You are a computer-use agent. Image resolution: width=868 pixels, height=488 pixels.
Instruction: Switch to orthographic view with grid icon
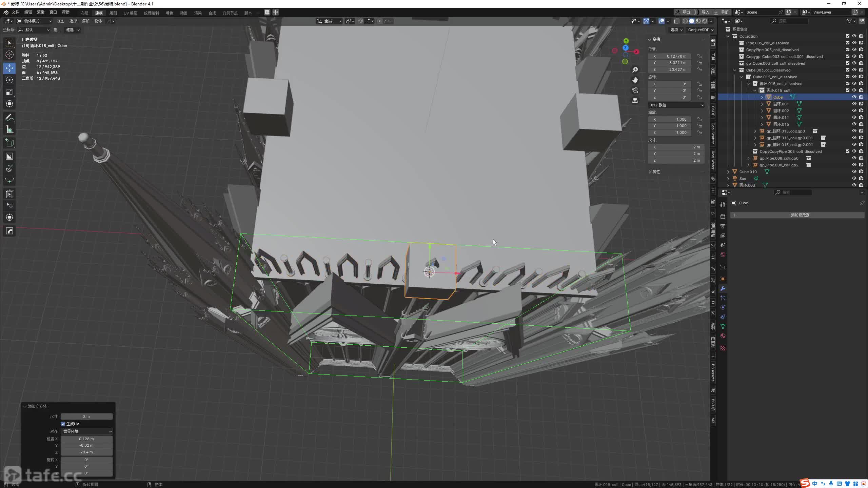click(635, 101)
